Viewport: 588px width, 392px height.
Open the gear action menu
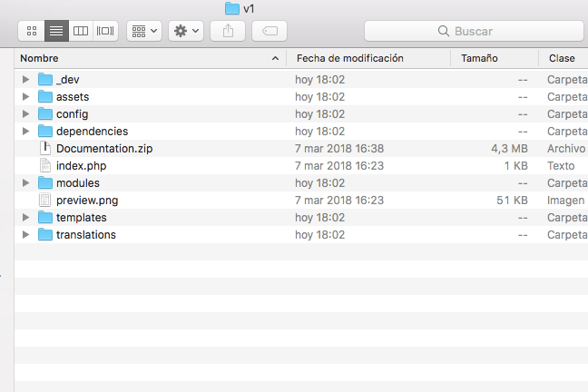point(186,31)
